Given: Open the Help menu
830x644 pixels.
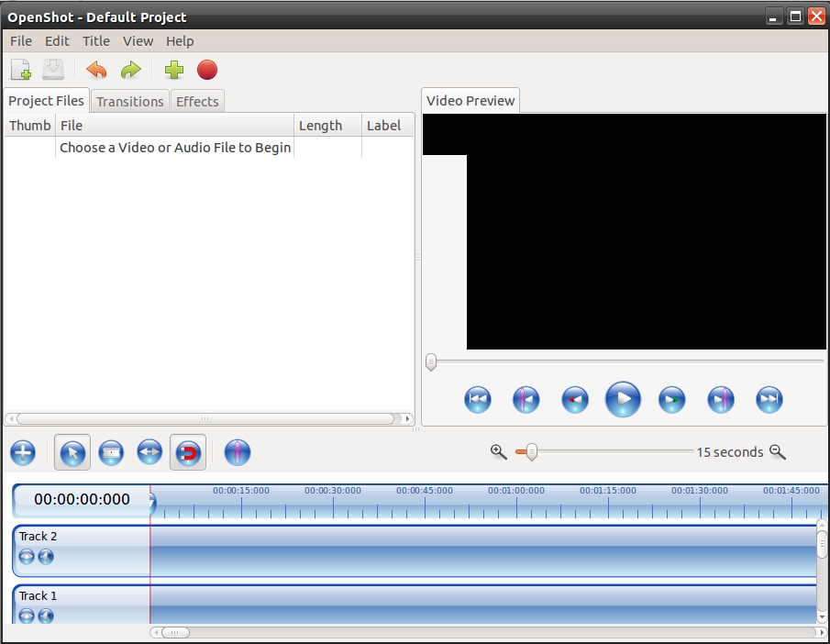Looking at the screenshot, I should [180, 40].
